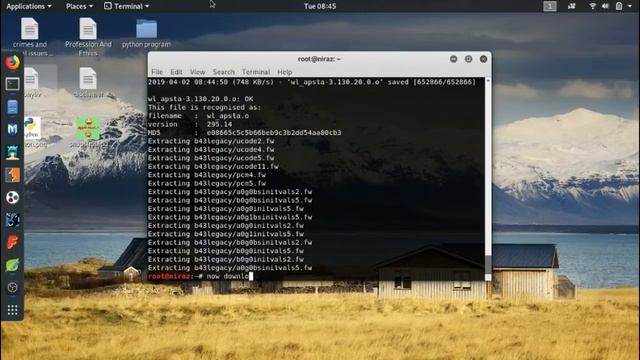The height and width of the screenshot is (360, 640).
Task: Open the terminal Search menu
Action: (223, 72)
